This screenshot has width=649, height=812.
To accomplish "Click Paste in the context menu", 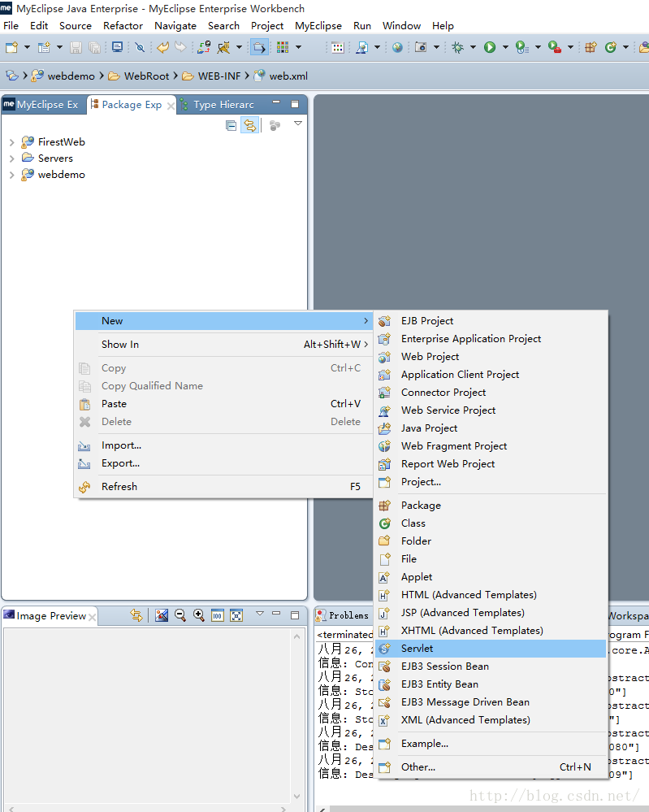I will click(223, 403).
